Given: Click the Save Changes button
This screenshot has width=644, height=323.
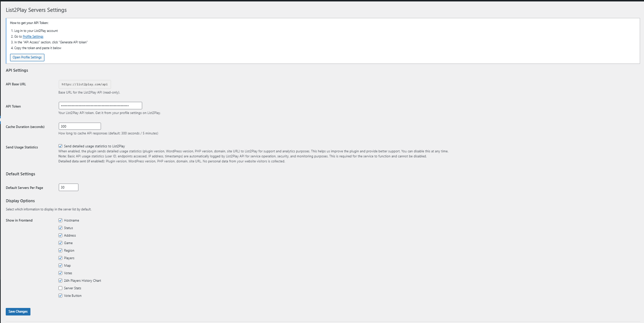Looking at the screenshot, I should (x=18, y=312).
